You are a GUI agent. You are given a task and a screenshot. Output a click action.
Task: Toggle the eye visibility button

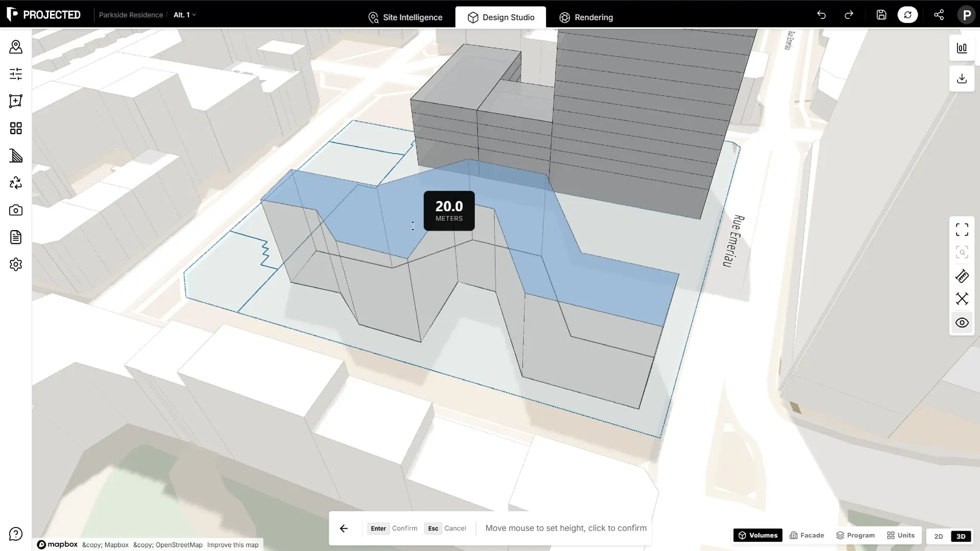click(x=962, y=323)
